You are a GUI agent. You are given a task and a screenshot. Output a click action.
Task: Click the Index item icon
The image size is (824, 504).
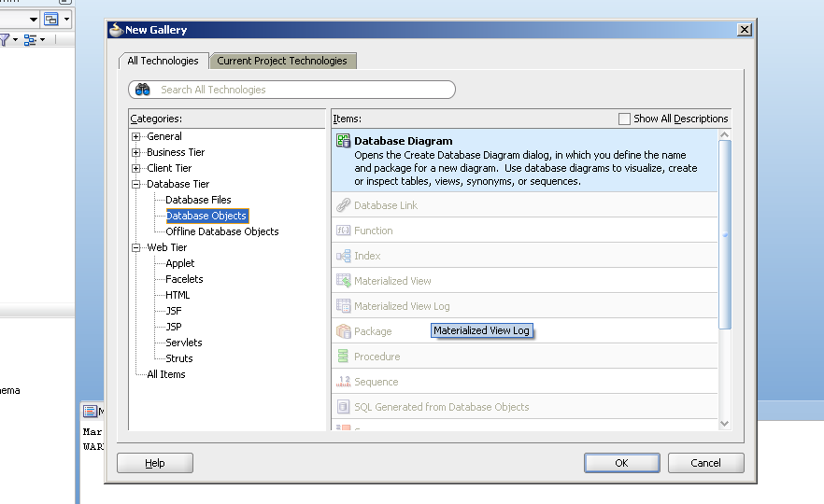[343, 256]
